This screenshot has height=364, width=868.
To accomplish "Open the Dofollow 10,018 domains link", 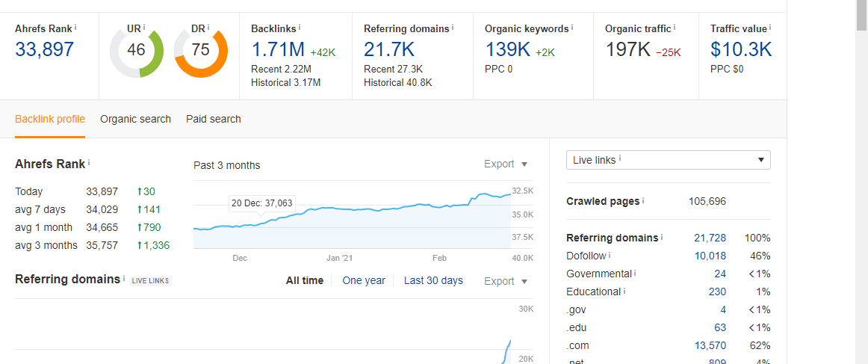I will pos(710,256).
